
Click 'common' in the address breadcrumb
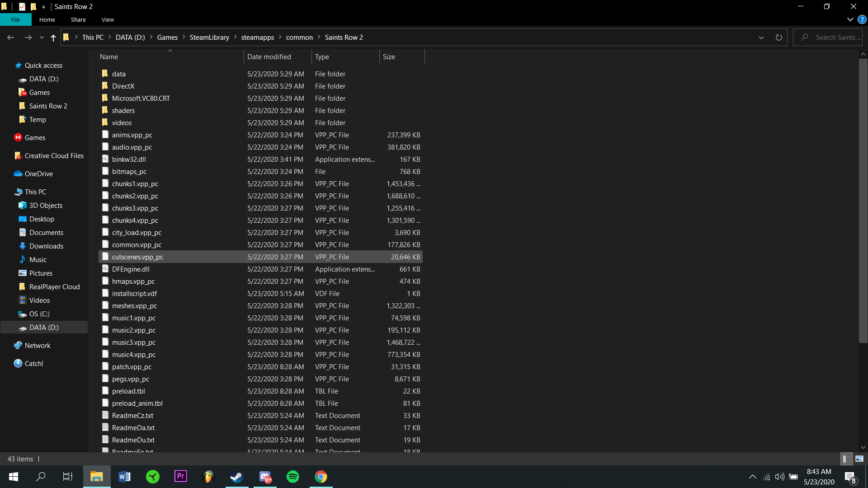299,38
